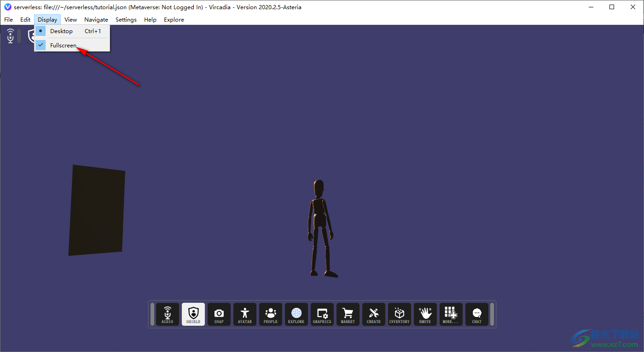Open the Market cart icon
Image resolution: width=644 pixels, height=352 pixels.
(348, 314)
